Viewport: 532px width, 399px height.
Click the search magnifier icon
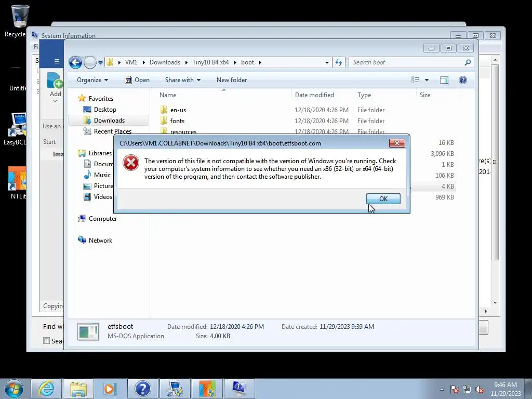(x=468, y=62)
